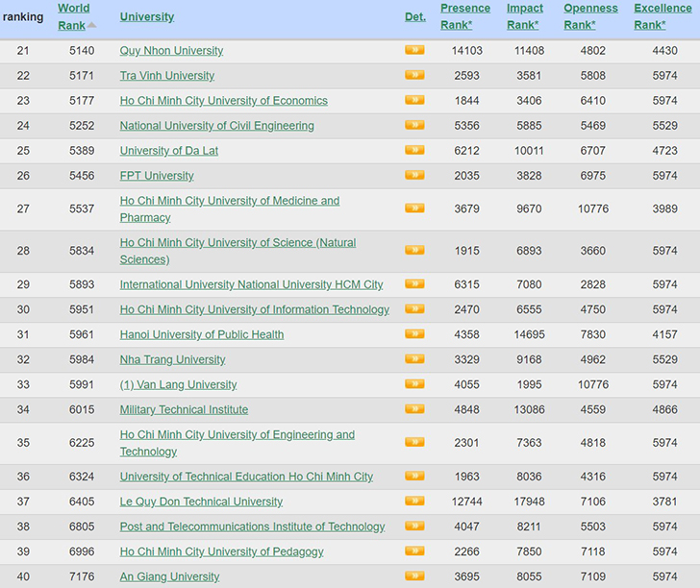700x588 pixels.
Task: Open Post and Telecommunications Institute of Technology link
Action: [x=252, y=527]
